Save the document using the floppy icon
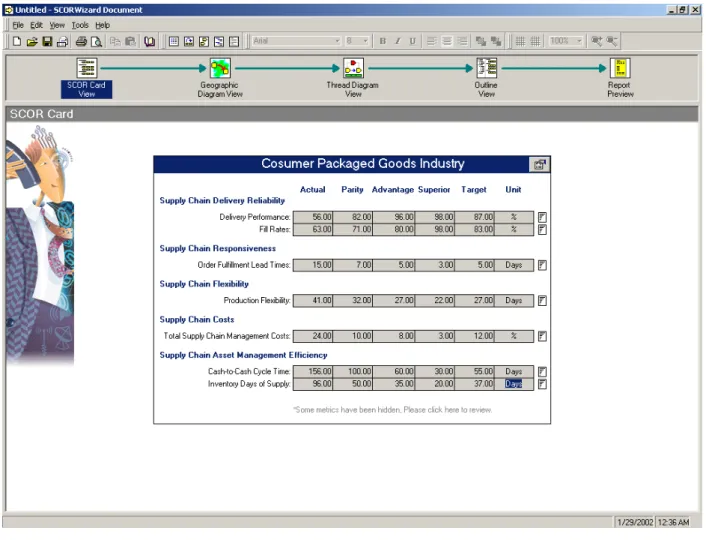Image resolution: width=706 pixels, height=540 pixels. point(47,41)
